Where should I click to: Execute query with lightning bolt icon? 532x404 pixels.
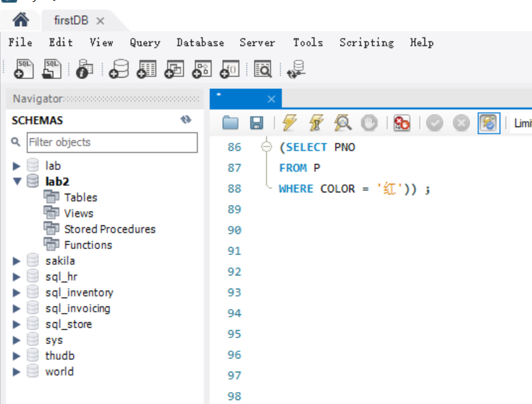[x=289, y=123]
